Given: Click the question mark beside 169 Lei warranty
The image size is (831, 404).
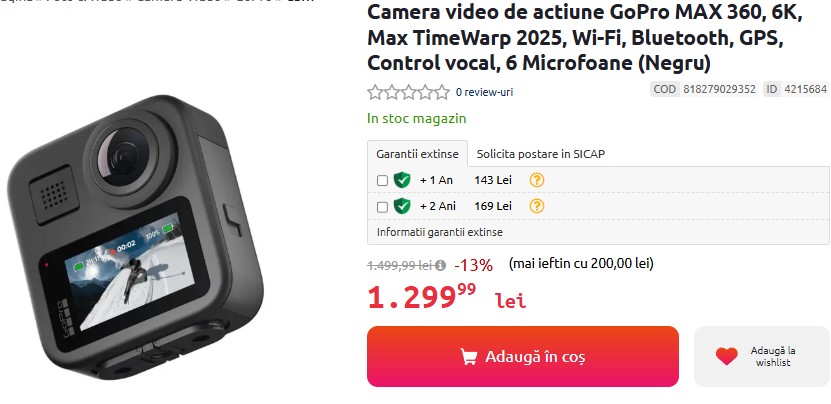Looking at the screenshot, I should point(537,206).
